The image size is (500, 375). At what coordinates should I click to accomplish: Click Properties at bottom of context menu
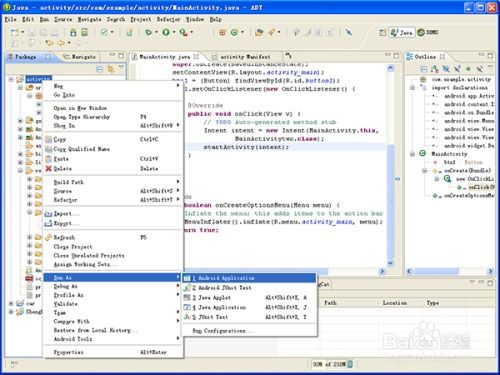click(x=113, y=352)
